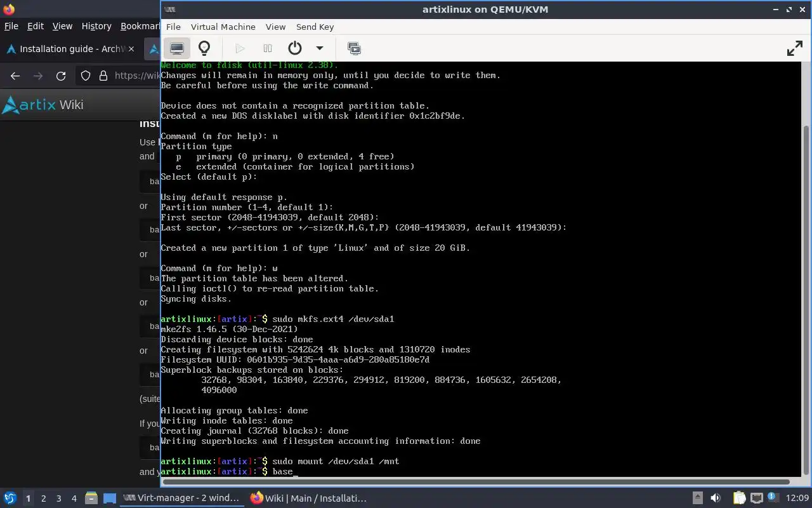This screenshot has height=508, width=812.
Task: Switch virt-manager viewer to fullscreen
Action: (794, 48)
